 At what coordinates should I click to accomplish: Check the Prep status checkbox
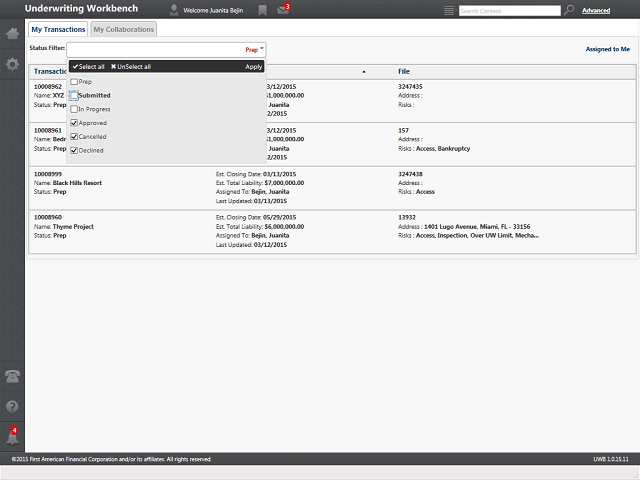coord(74,82)
